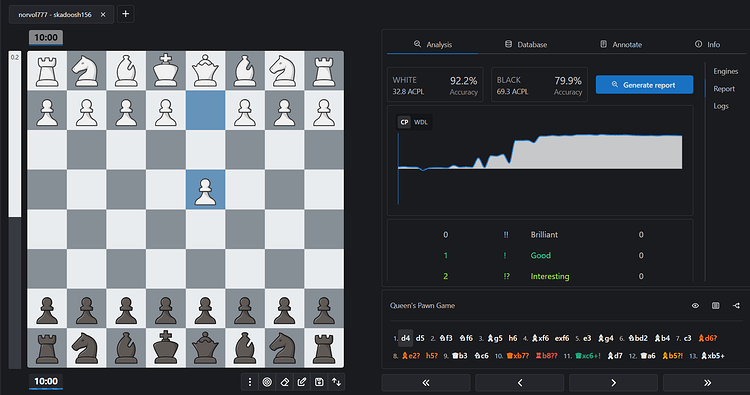The width and height of the screenshot is (750, 395).
Task: Click the table layout icon in the move list header
Action: [716, 306]
